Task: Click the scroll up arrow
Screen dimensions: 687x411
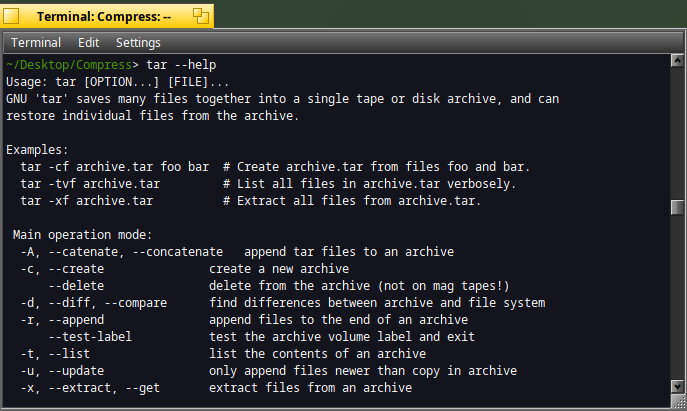Action: [x=677, y=60]
